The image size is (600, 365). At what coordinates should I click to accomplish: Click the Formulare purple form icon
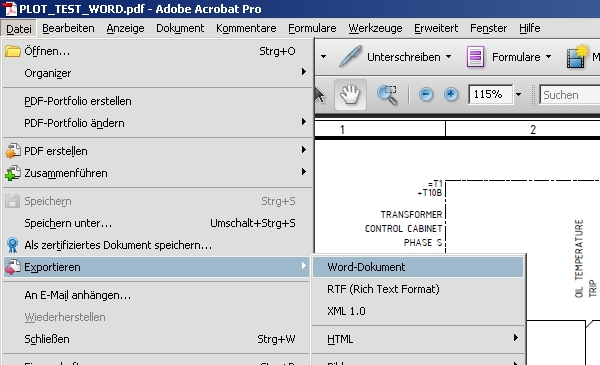click(475, 57)
